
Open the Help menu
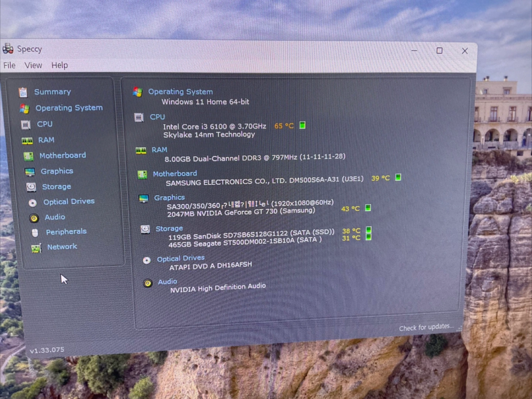pos(59,65)
